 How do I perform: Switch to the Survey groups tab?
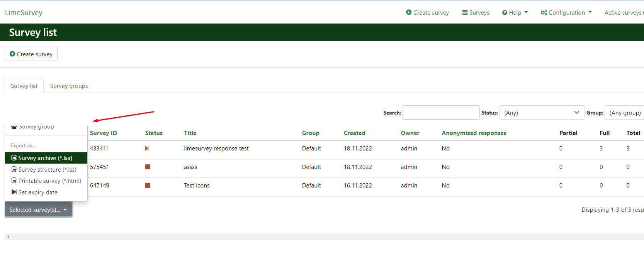coord(69,86)
